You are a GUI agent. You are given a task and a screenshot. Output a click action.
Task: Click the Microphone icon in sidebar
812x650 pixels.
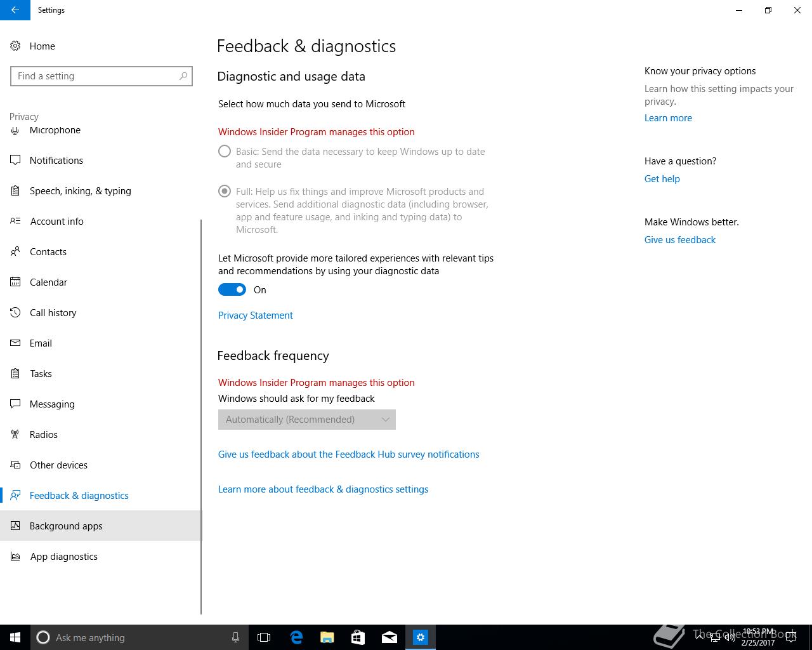[15, 130]
